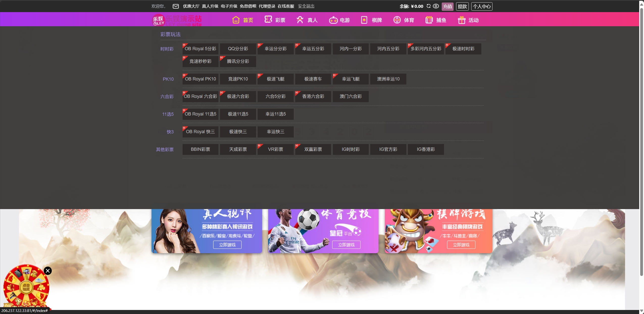Click 立即游戏 on the sports banner

pos(346,245)
